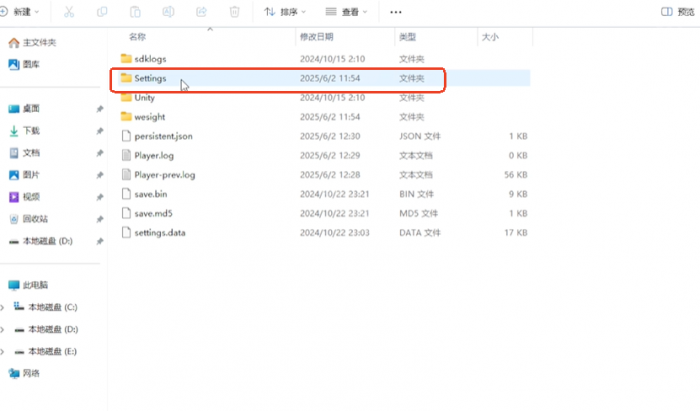The image size is (700, 411).
Task: Click pin icon next to 回收站
Action: click(100, 219)
